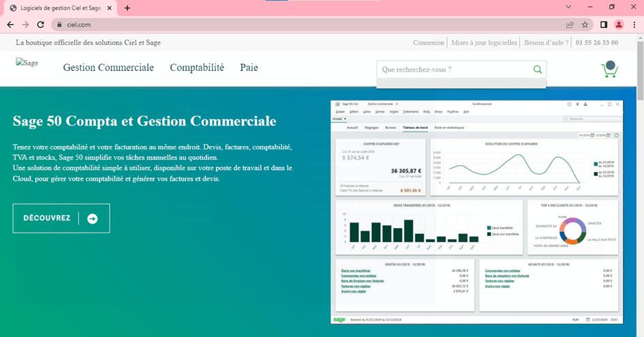Open Paie menu
Viewport: 644px width, 337px height.
coord(249,68)
